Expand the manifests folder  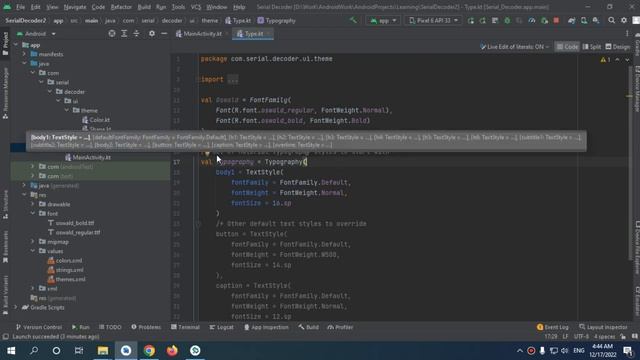(x=24, y=54)
